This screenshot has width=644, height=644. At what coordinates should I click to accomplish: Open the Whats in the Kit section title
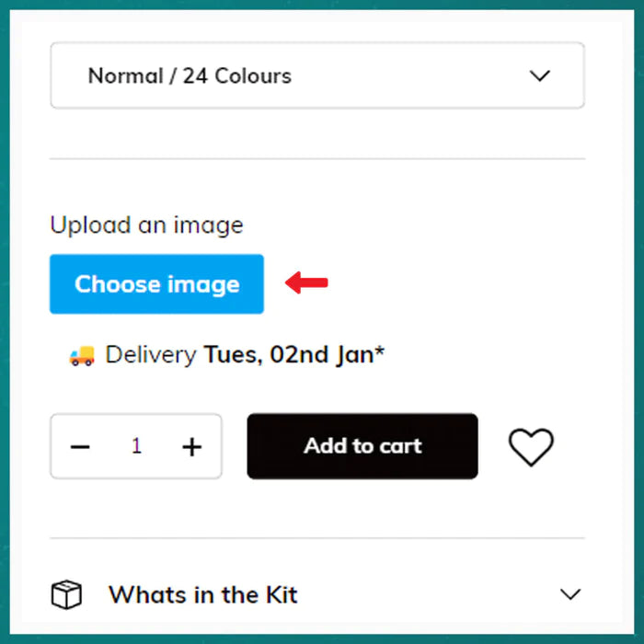pos(202,594)
